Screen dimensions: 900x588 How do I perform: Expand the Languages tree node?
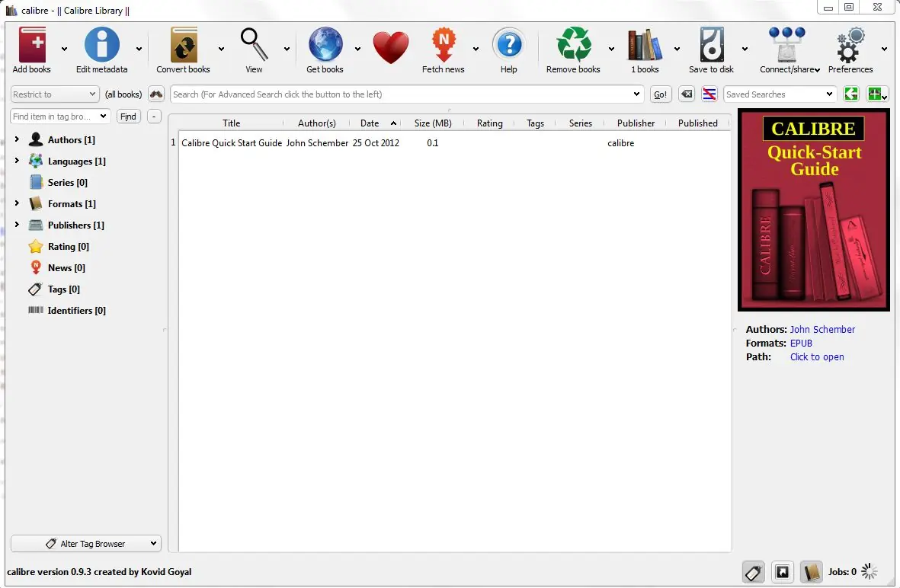point(18,161)
